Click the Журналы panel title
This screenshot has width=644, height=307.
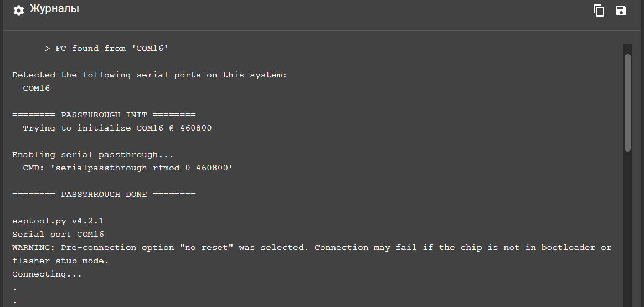[x=54, y=9]
